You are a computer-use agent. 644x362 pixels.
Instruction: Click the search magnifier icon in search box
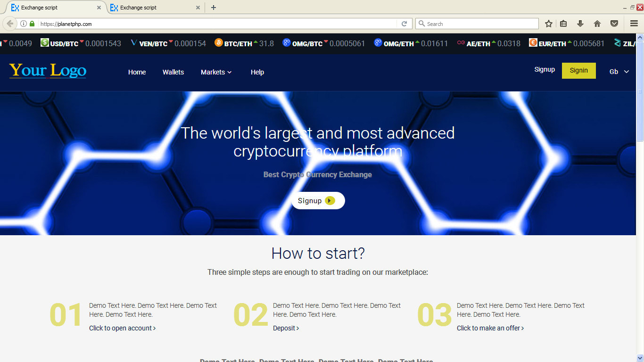click(421, 24)
